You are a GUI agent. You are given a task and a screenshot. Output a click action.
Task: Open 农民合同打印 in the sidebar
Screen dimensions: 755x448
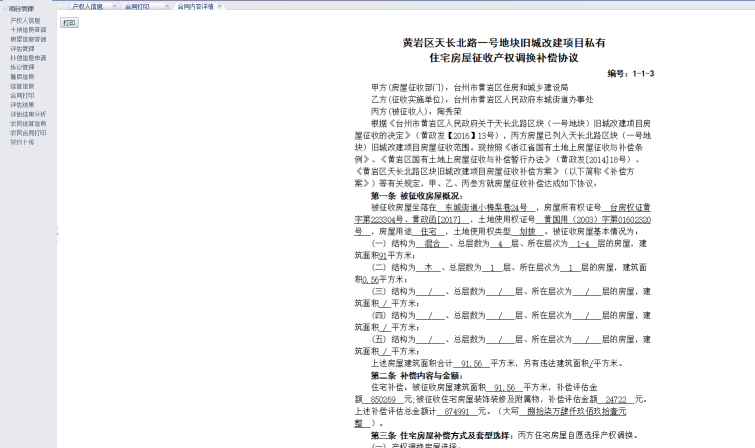tap(28, 133)
